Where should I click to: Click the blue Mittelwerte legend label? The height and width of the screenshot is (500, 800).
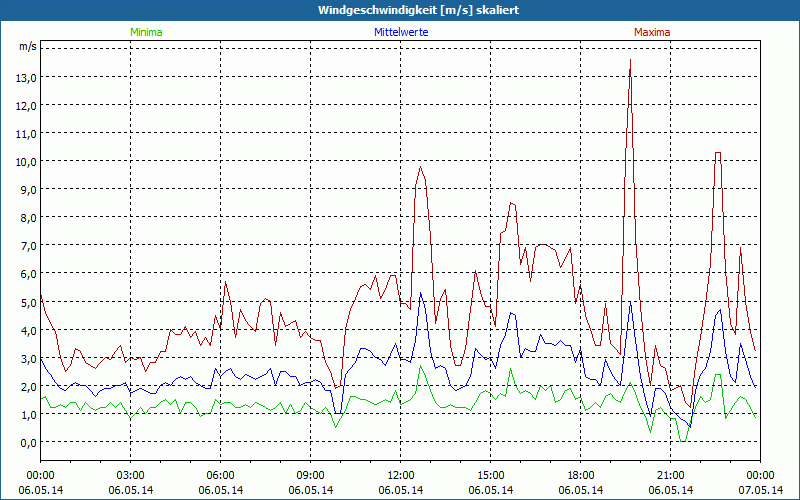point(401,32)
